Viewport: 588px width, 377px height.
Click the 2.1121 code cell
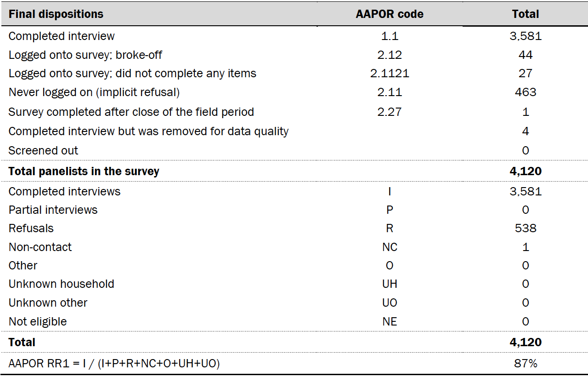(390, 73)
